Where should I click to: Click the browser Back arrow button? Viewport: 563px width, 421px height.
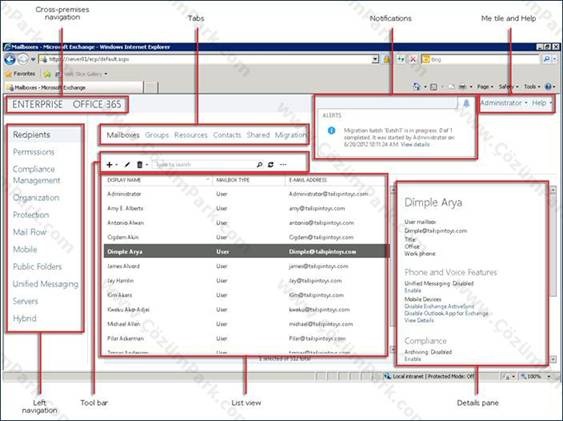click(10, 59)
